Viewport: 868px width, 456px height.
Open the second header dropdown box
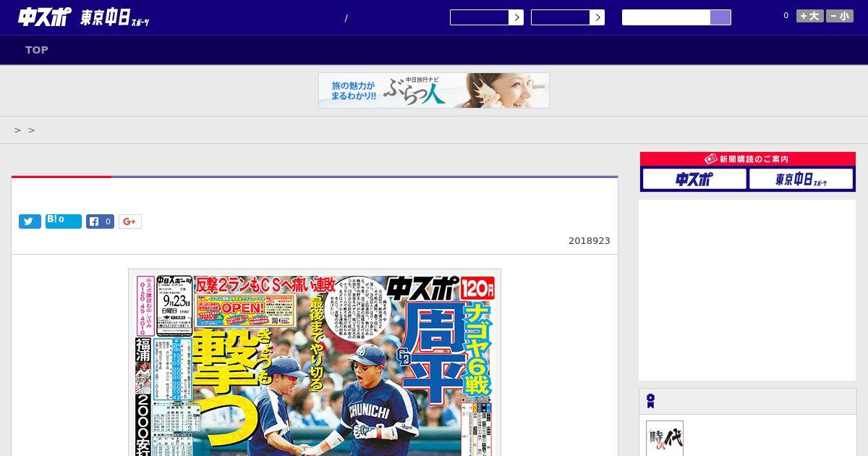point(560,17)
